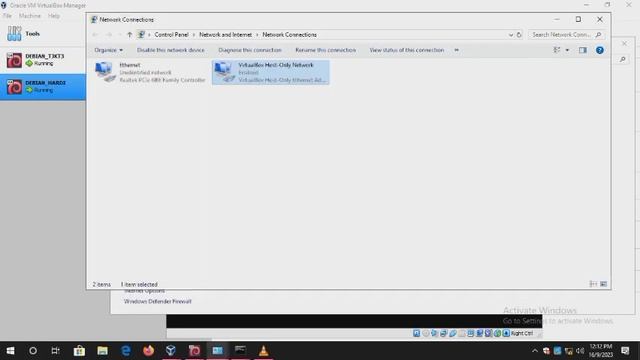Screen dimensions: 640x360
Task: Click the Forward navigation arrow
Action: pyautogui.click(x=109, y=35)
